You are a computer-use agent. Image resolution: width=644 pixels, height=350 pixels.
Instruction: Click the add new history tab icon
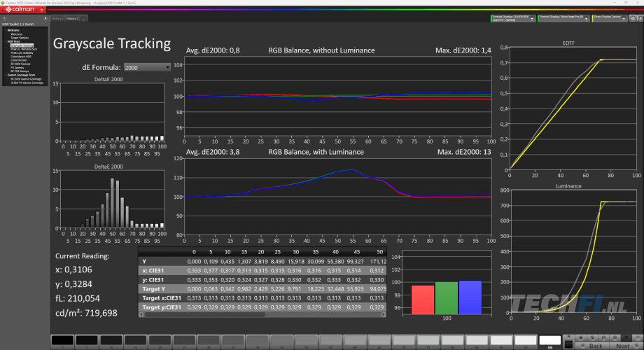coord(83,17)
